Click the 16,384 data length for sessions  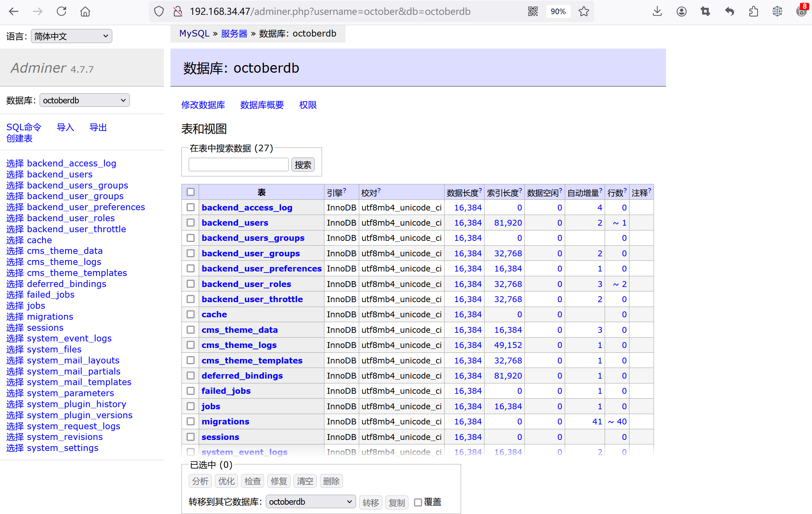[x=468, y=437]
